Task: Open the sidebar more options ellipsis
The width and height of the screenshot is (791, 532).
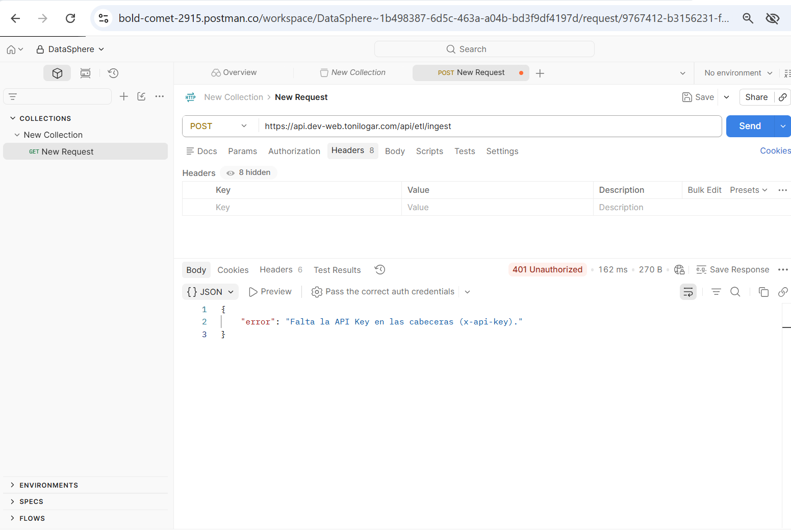Action: click(x=160, y=96)
